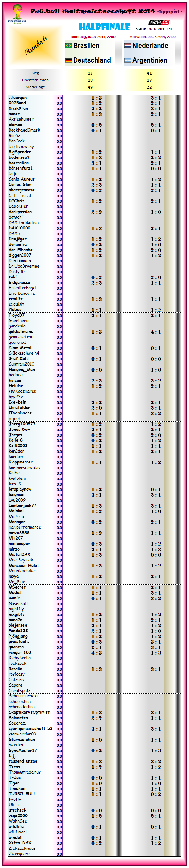Click the Niederlage row label
This screenshot has width=189, height=868.
point(35,87)
